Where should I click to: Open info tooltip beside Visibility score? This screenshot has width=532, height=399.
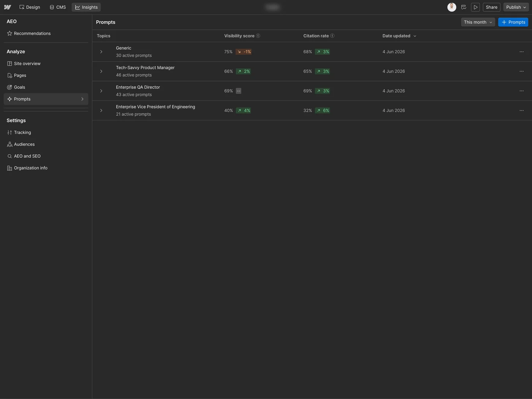[258, 36]
